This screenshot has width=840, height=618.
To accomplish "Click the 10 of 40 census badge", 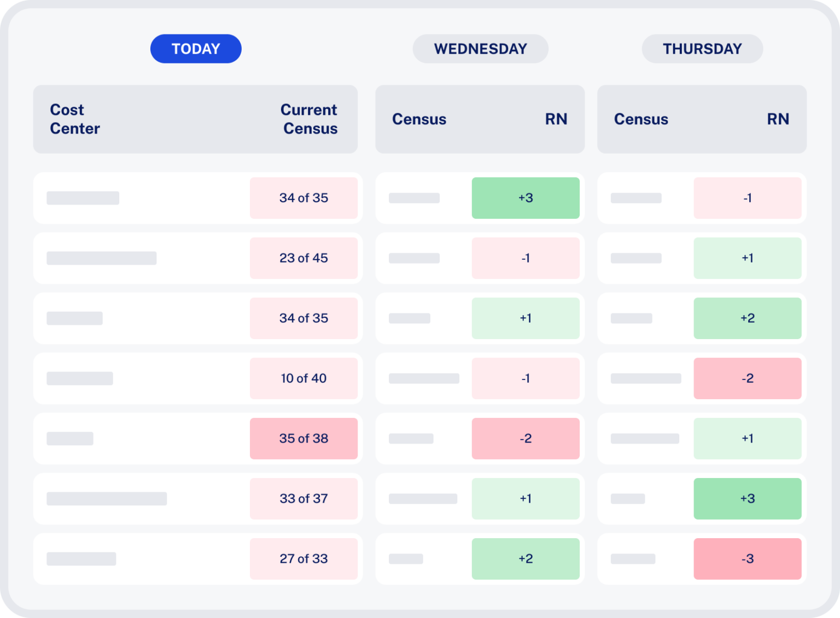I will (x=304, y=378).
